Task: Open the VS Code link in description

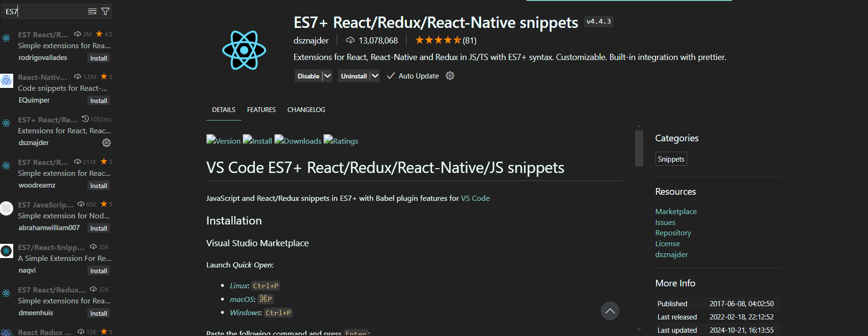Action: [475, 198]
